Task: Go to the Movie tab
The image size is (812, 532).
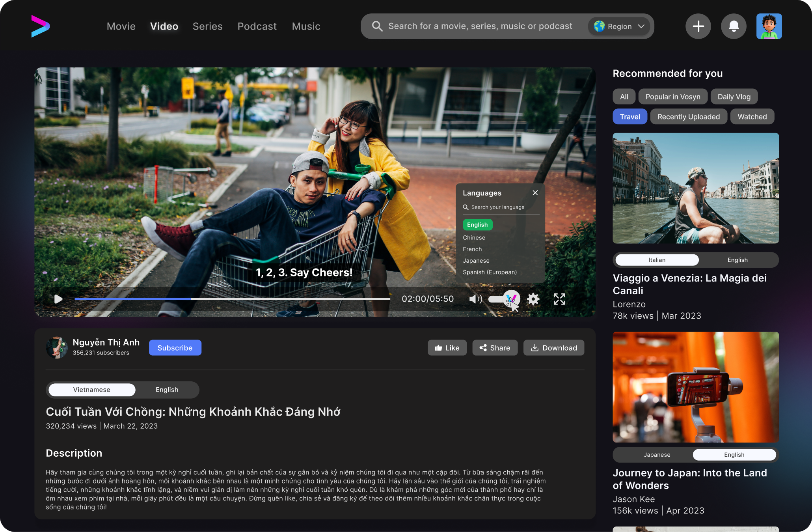Action: click(121, 26)
